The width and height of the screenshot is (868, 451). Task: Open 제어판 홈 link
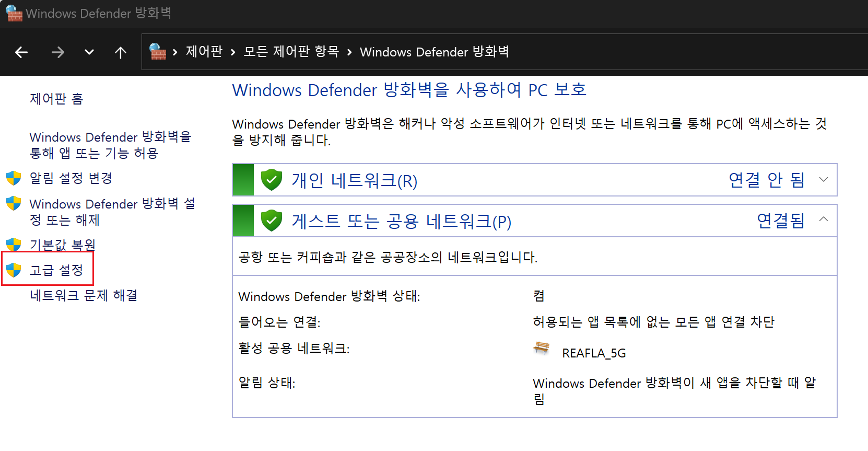point(56,99)
